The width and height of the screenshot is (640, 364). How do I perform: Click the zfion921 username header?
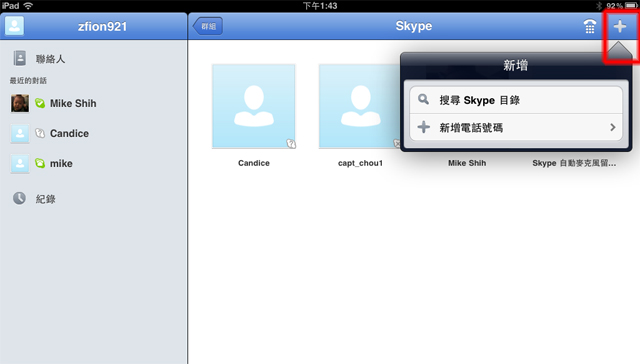pyautogui.click(x=102, y=27)
